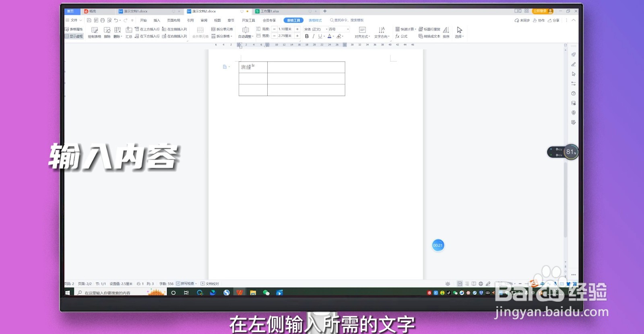Click the Collaborate (协作) button
This screenshot has width=644, height=334.
[x=539, y=20]
